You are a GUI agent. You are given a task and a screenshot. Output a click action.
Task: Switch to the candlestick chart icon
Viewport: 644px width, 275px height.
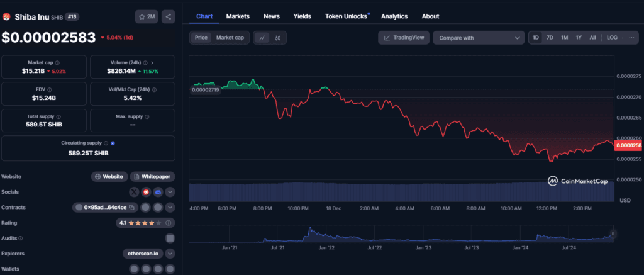[x=277, y=38]
